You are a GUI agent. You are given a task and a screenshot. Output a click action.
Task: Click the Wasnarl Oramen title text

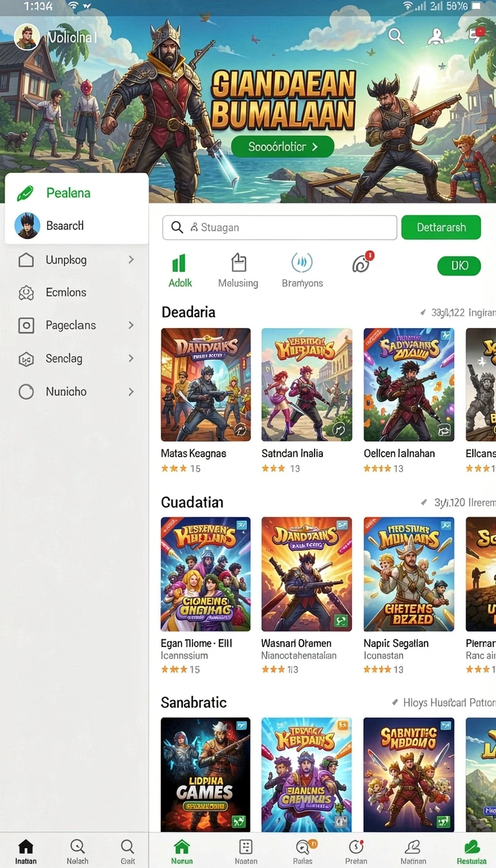296,643
